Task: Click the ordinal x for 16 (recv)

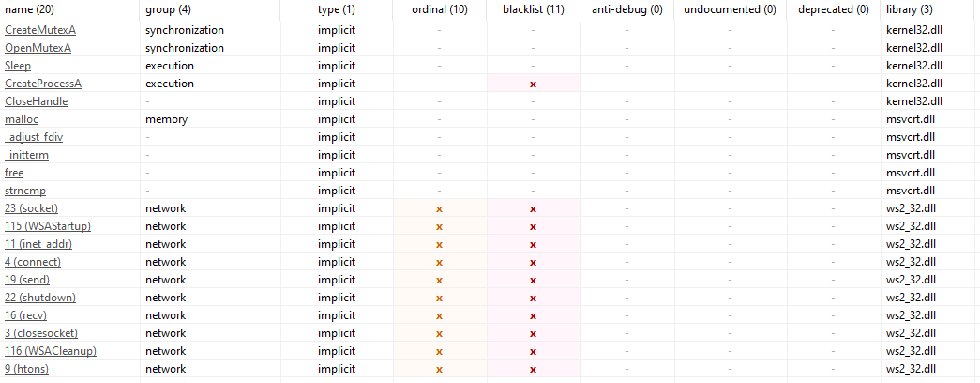Action: (x=440, y=316)
